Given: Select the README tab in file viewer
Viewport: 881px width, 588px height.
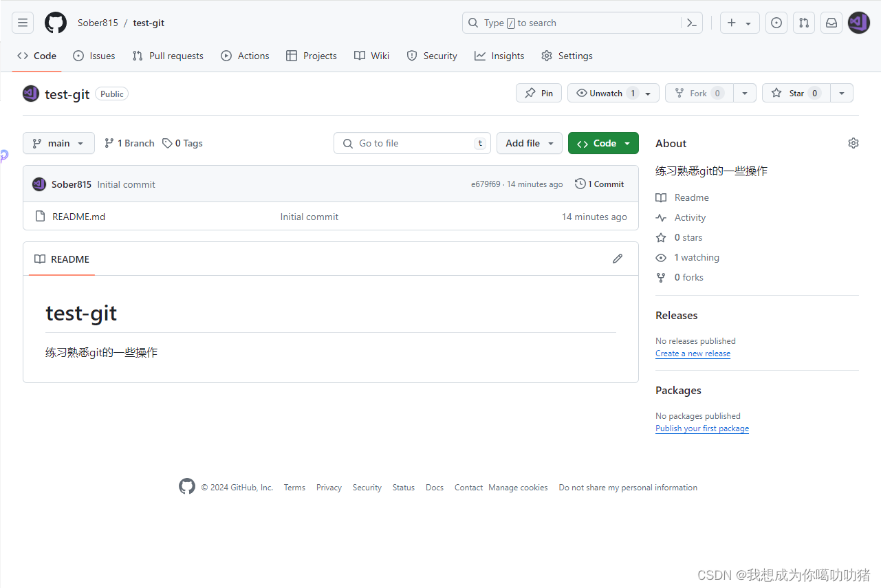Looking at the screenshot, I should [x=62, y=259].
